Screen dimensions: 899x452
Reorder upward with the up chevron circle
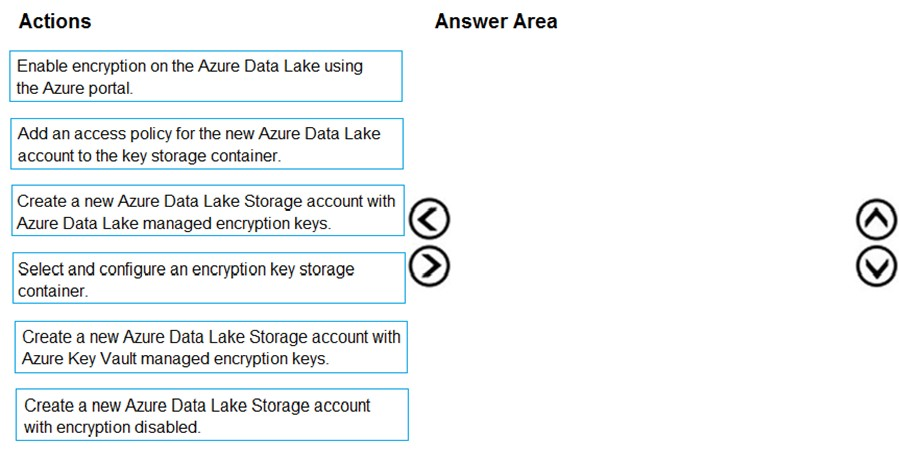(x=874, y=219)
